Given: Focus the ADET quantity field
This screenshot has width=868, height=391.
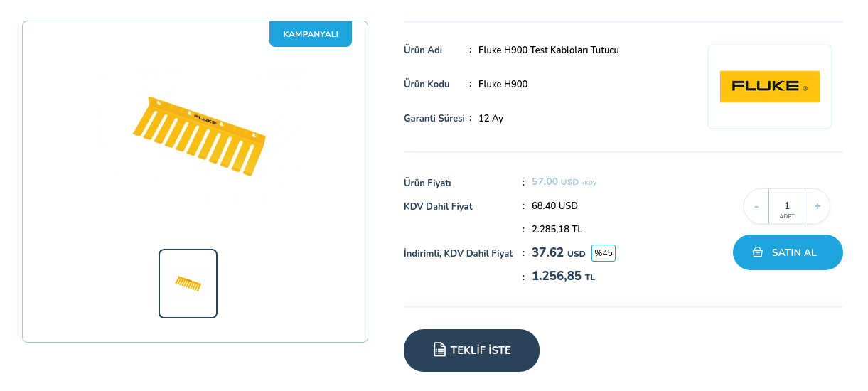Looking at the screenshot, I should pos(787,206).
